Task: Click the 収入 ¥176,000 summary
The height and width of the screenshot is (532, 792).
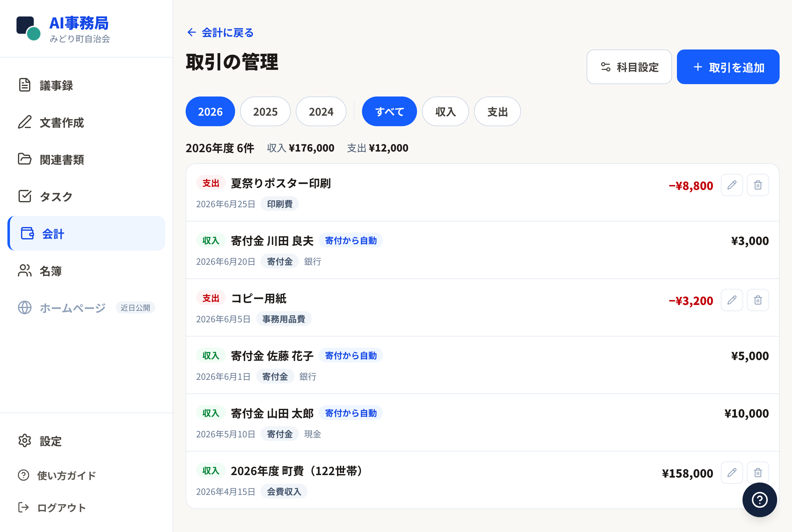Action: (x=300, y=148)
